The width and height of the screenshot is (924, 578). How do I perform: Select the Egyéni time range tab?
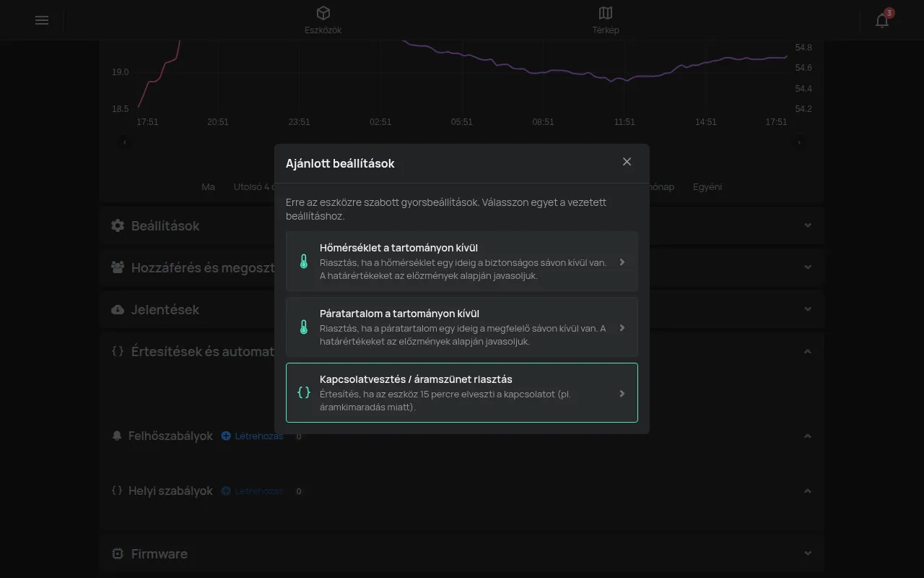coord(707,186)
